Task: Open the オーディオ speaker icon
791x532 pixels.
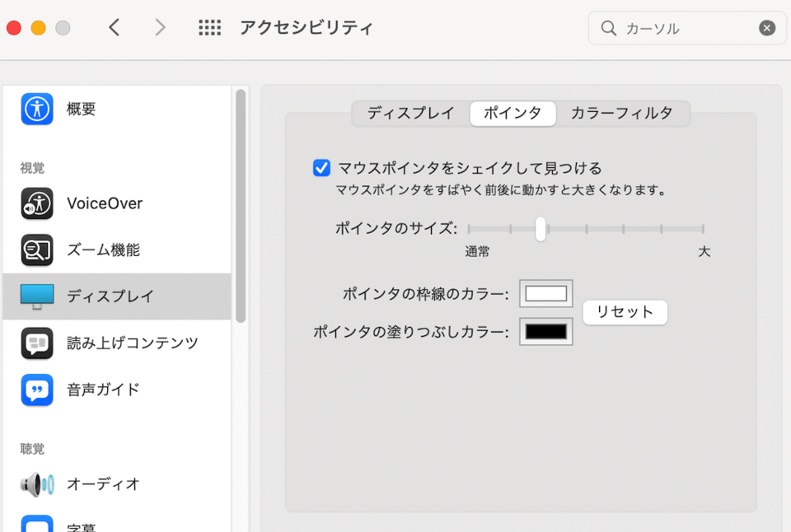Action: 37,484
